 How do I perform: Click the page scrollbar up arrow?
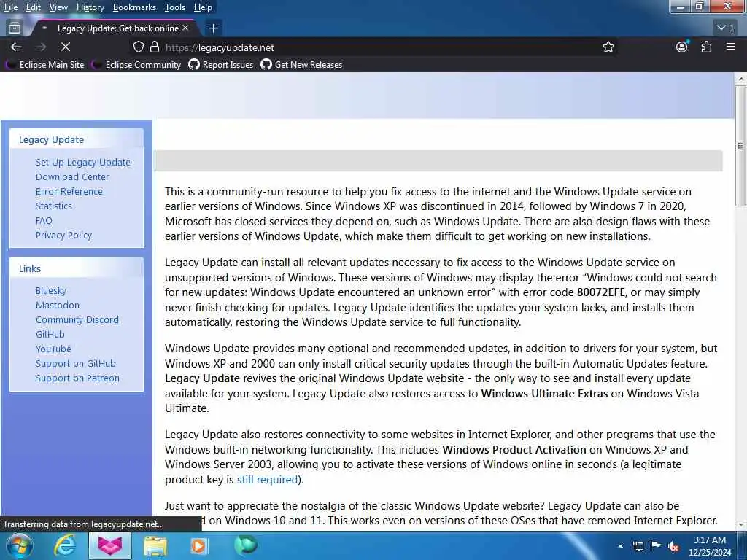click(x=741, y=79)
